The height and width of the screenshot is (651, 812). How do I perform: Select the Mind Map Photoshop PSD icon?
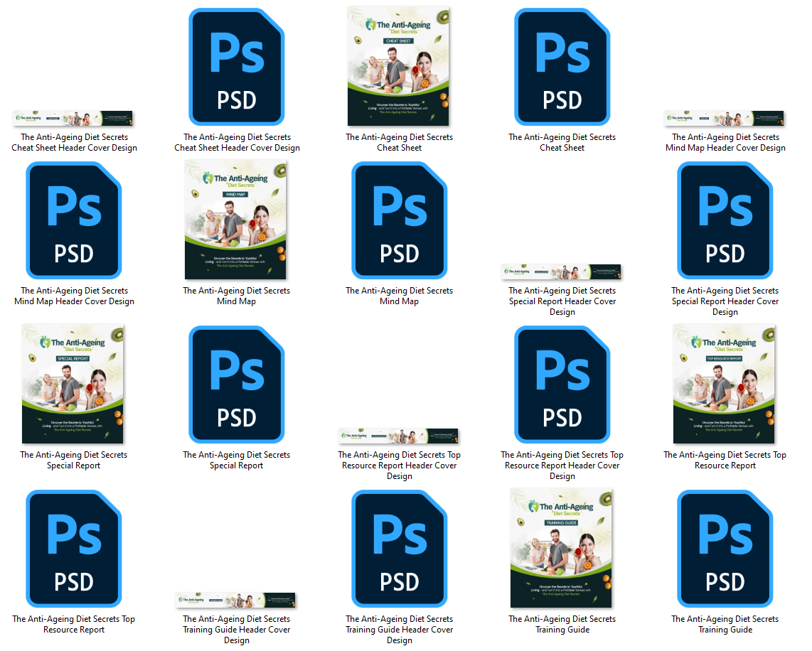tap(399, 220)
